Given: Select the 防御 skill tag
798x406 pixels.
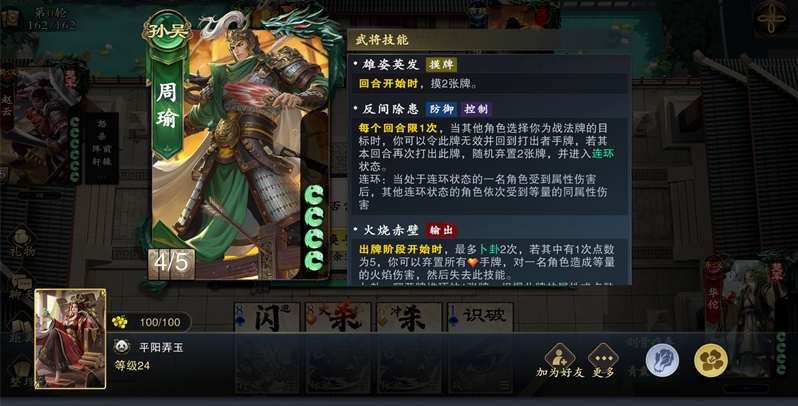Looking at the screenshot, I should (x=441, y=109).
